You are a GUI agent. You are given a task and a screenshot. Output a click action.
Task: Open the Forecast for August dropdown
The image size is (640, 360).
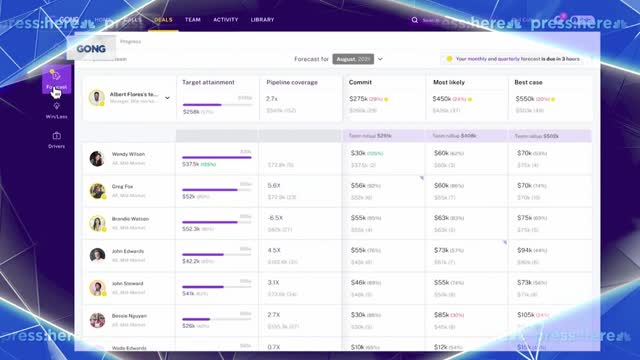pyautogui.click(x=353, y=59)
